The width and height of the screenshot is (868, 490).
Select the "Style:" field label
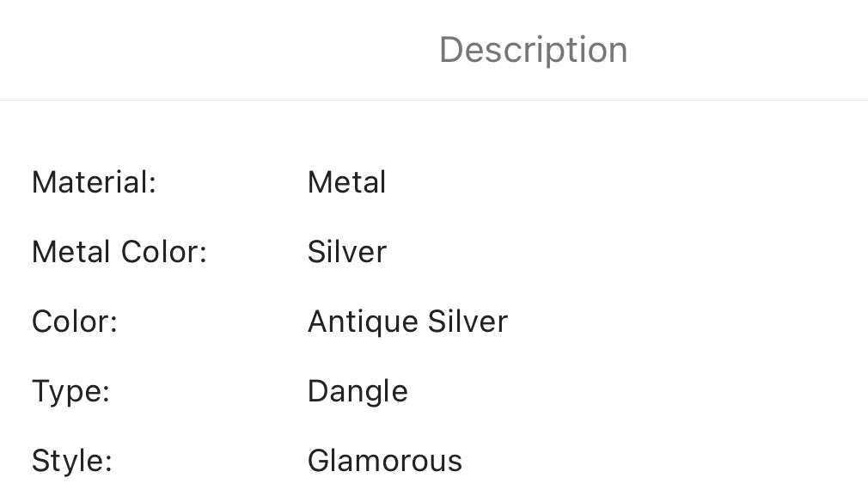pos(72,461)
